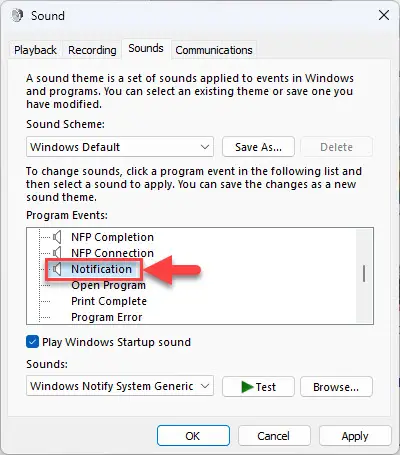Viewport: 400px width, 455px height.
Task: Close the Sound dialog window
Action: coord(384,15)
